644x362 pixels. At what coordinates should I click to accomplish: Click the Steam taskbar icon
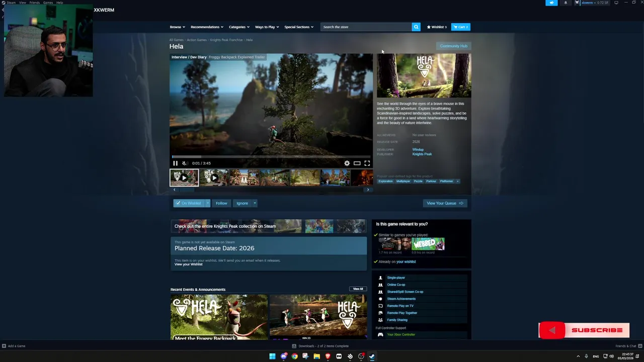click(x=372, y=356)
